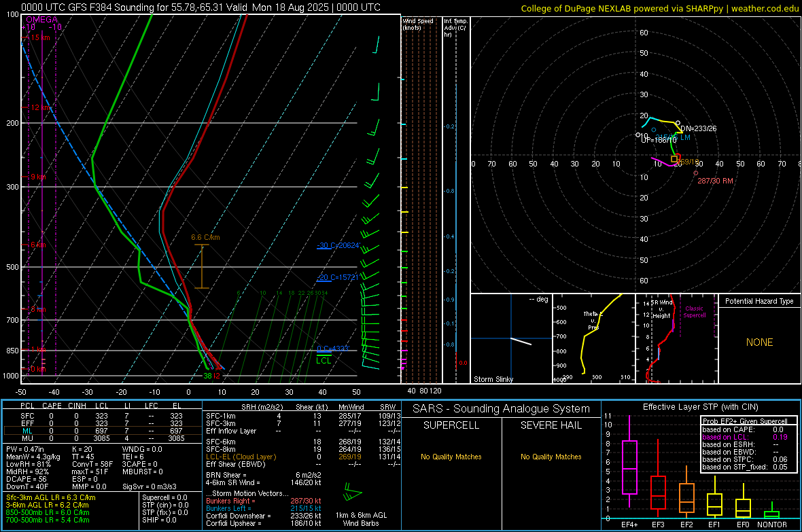
Task: Select the highlighted ML parcel row
Action: click(103, 431)
